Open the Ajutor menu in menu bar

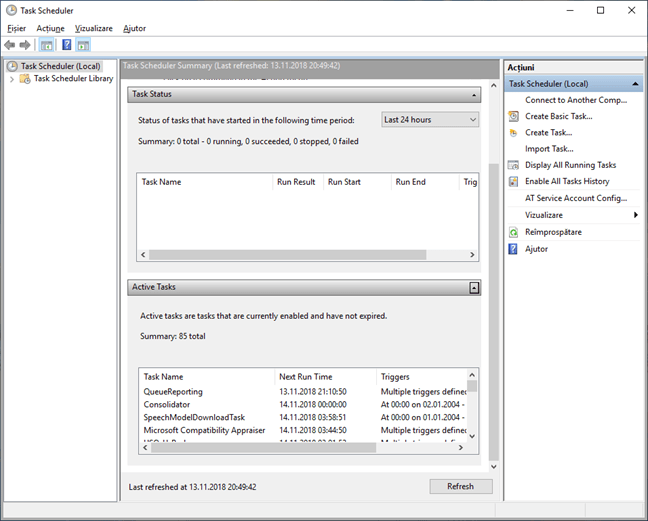134,29
